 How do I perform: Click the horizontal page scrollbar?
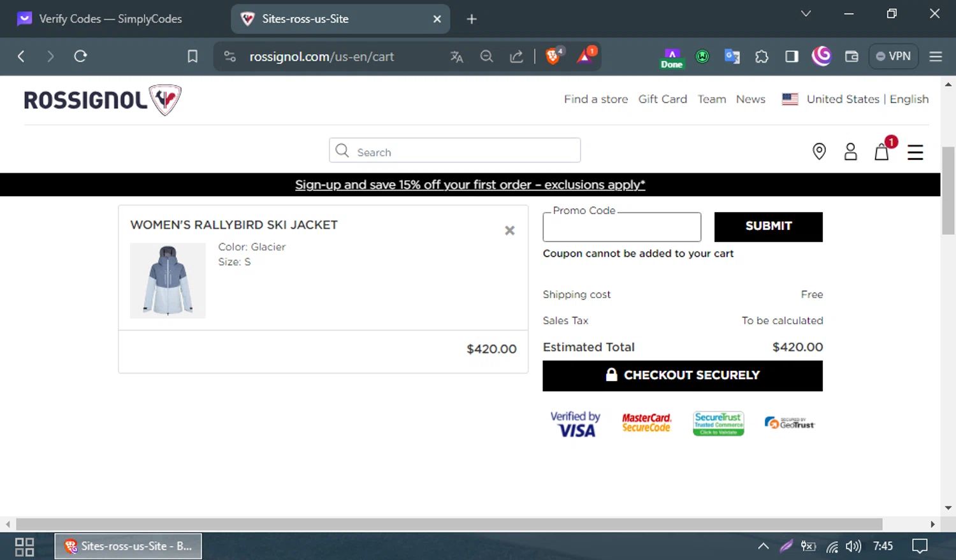pos(449,524)
